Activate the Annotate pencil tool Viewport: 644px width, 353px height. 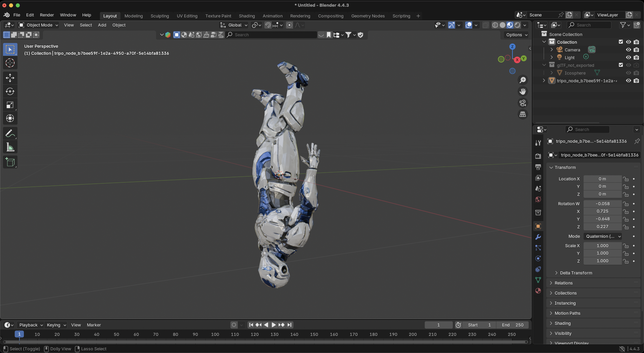(10, 134)
